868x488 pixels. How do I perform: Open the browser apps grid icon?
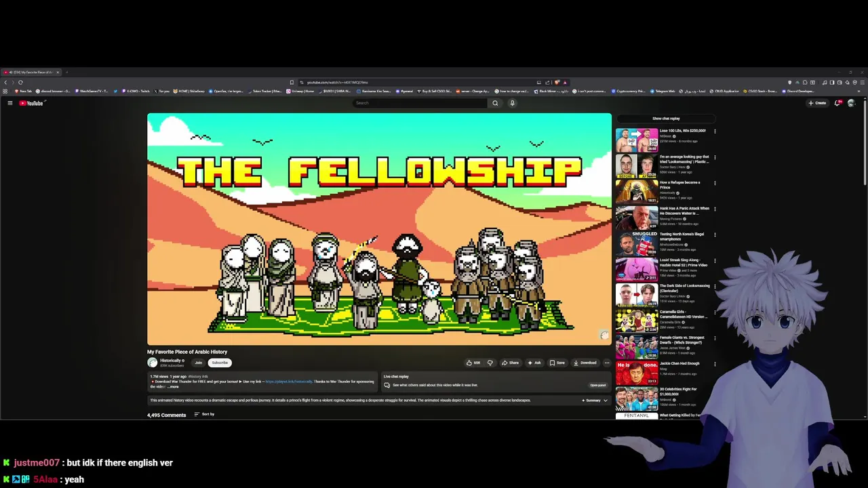(x=5, y=91)
